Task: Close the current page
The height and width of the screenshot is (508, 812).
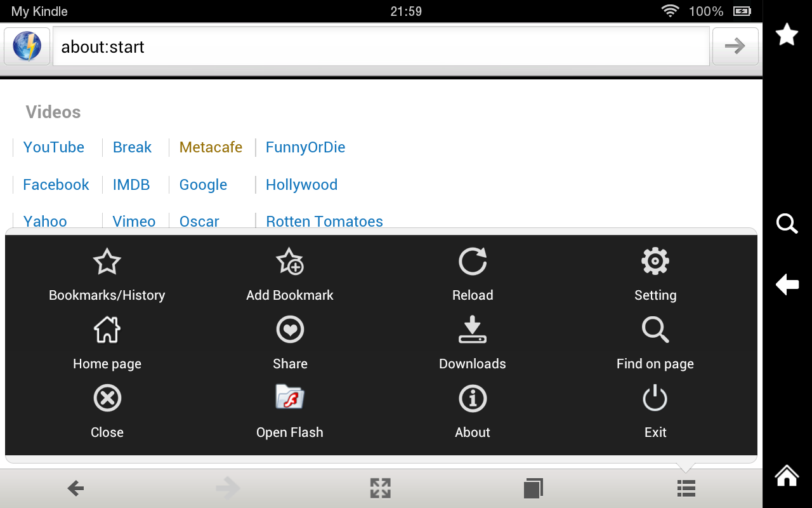Action: coord(107,411)
